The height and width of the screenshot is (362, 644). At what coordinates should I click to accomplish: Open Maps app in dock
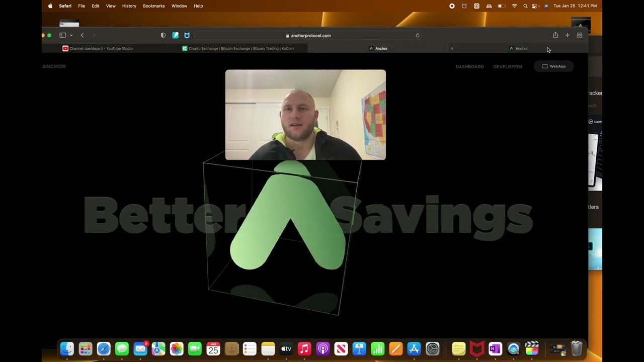click(x=158, y=349)
